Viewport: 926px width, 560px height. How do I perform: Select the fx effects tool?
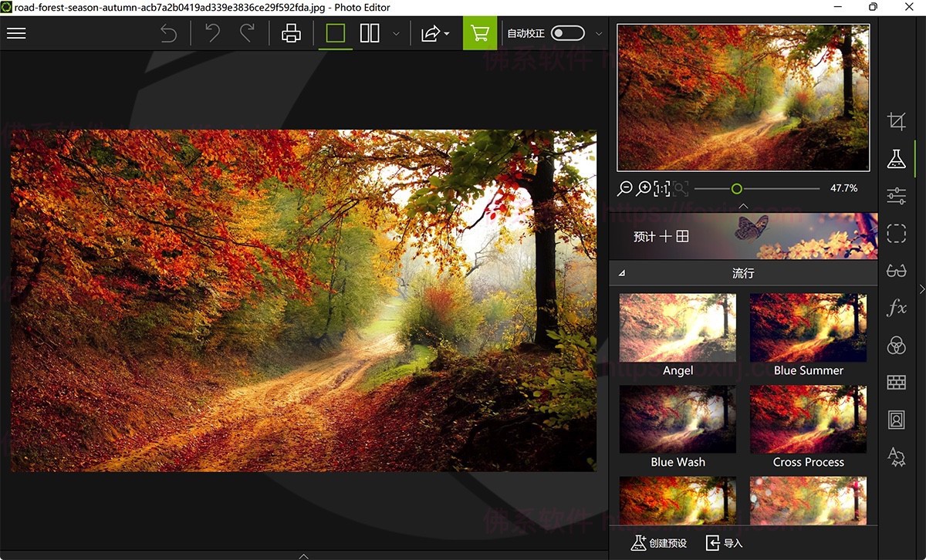[x=896, y=309]
